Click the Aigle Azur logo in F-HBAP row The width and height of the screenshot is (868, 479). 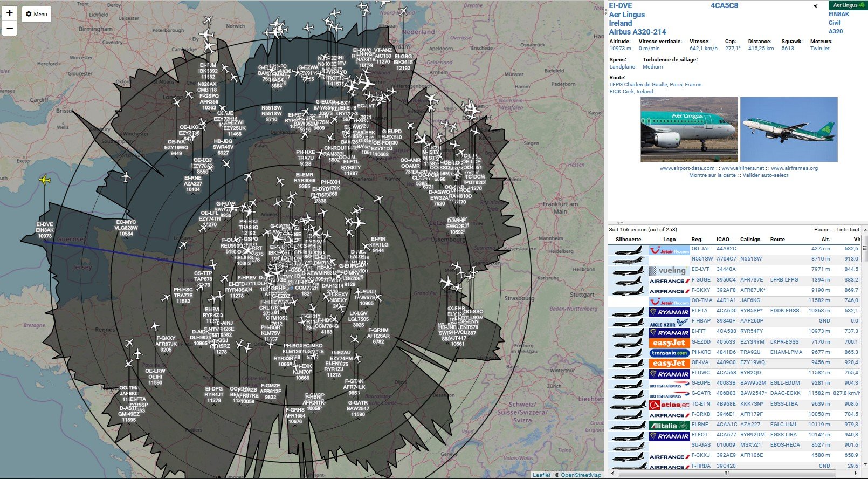click(669, 322)
